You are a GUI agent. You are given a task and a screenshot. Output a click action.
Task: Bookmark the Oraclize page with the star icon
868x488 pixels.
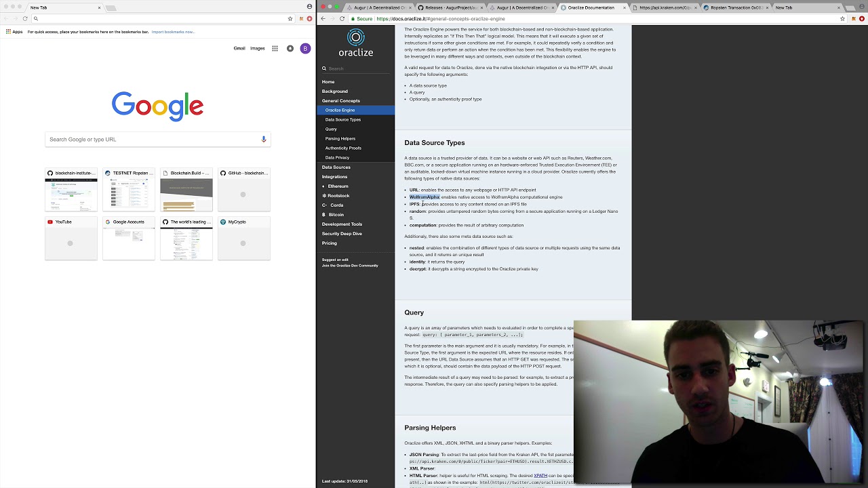pyautogui.click(x=843, y=18)
